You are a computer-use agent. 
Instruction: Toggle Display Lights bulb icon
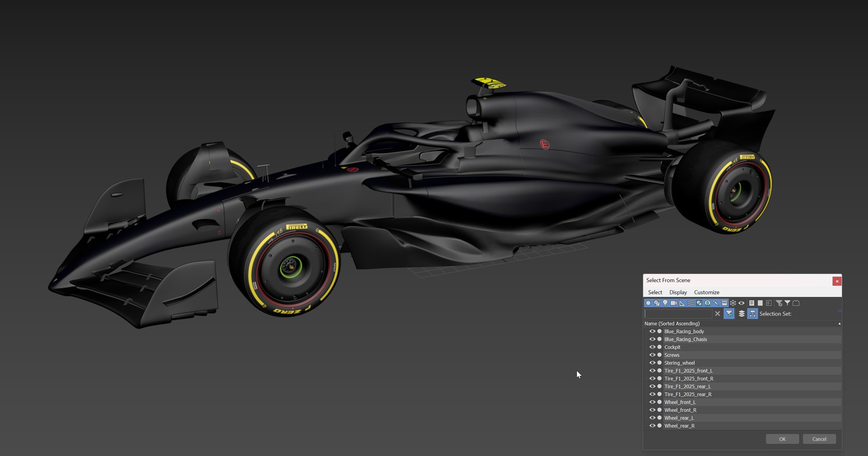[x=665, y=303]
